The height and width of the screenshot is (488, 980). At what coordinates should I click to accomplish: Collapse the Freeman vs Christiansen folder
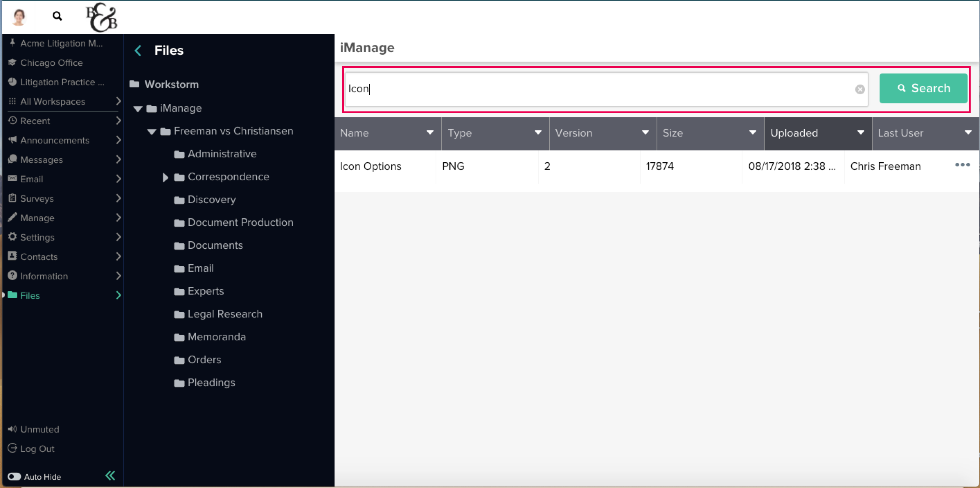click(152, 132)
